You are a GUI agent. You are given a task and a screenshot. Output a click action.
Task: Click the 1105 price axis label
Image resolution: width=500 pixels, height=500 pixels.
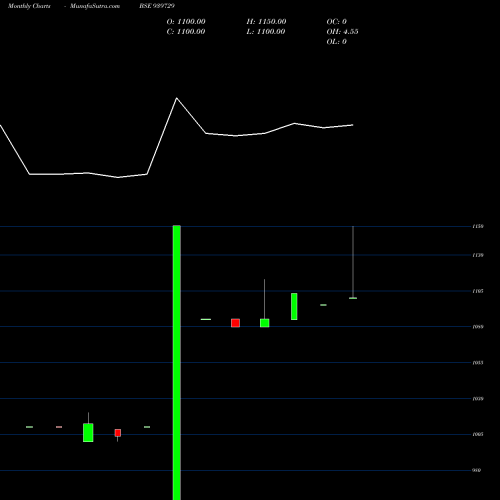478,291
